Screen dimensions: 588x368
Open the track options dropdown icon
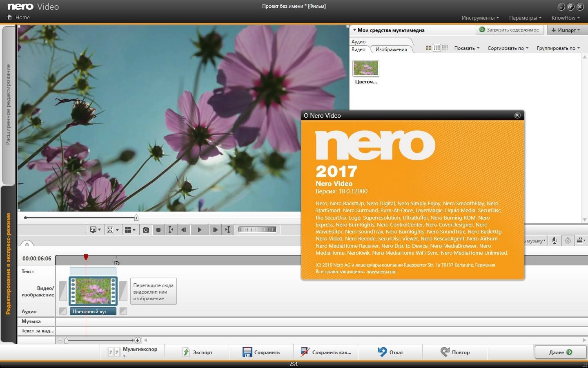[x=581, y=240]
